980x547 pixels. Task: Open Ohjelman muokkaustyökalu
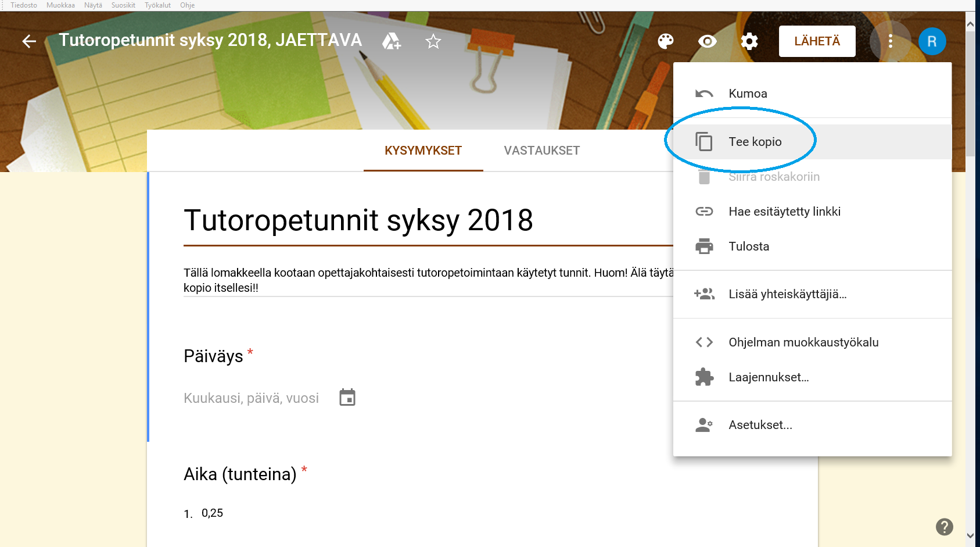[803, 342]
